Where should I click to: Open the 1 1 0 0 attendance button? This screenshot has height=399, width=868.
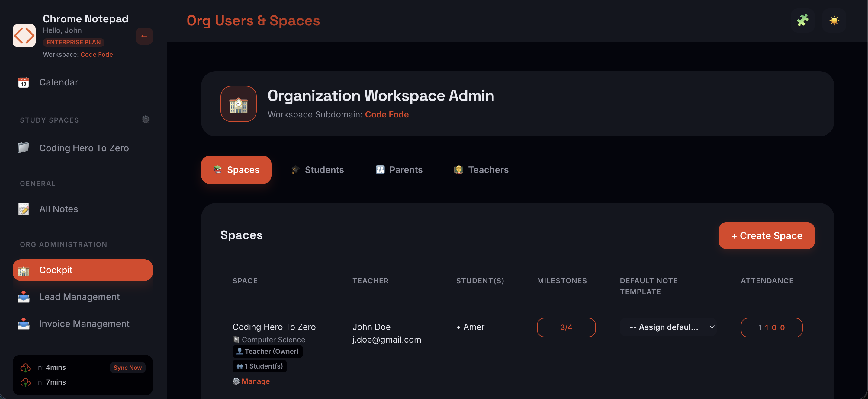tap(771, 327)
